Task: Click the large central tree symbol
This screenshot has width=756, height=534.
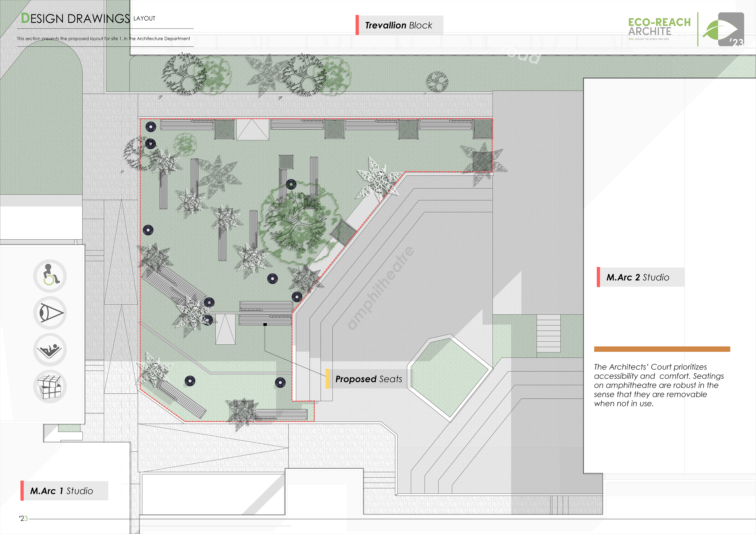Action: 295,223
